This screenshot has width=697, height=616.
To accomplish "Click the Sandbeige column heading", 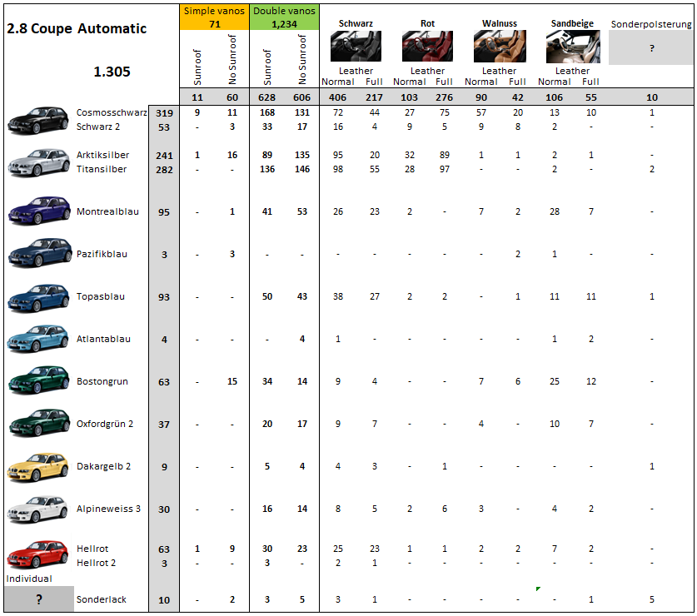I will [x=572, y=23].
